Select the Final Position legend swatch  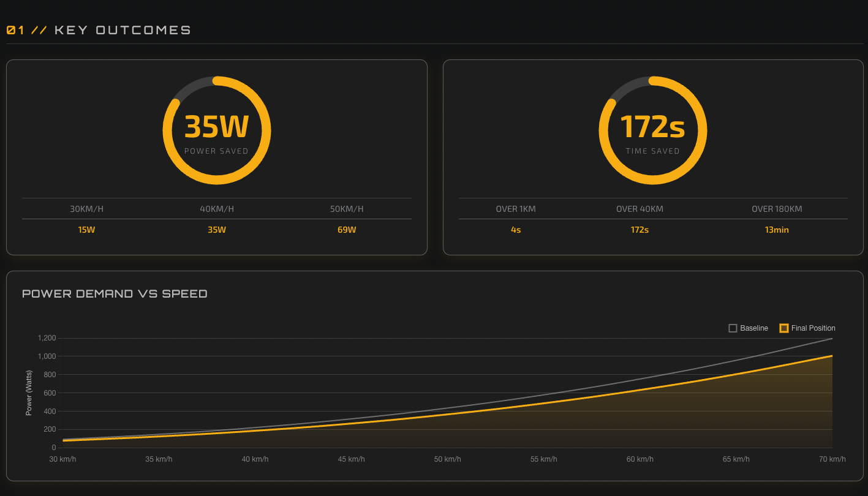(x=783, y=328)
